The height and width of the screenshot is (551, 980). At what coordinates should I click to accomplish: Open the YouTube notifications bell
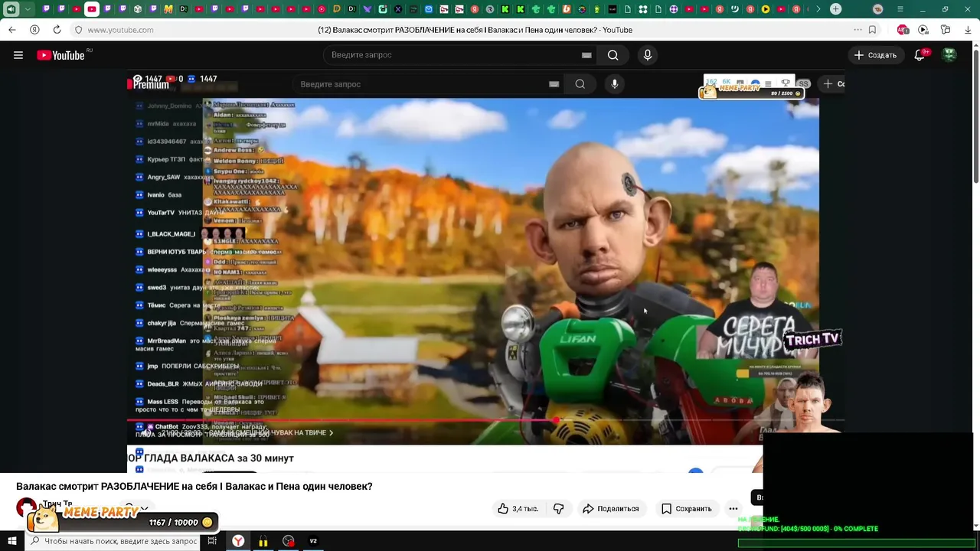920,55
